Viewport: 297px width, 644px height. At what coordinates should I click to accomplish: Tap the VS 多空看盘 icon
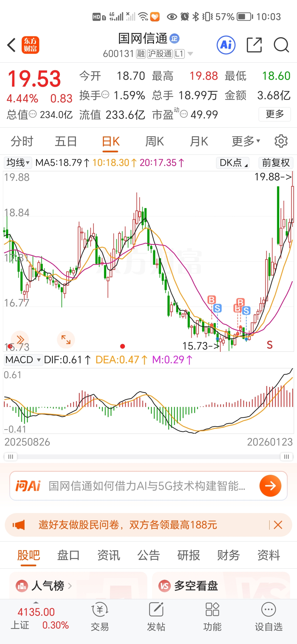pyautogui.click(x=164, y=586)
